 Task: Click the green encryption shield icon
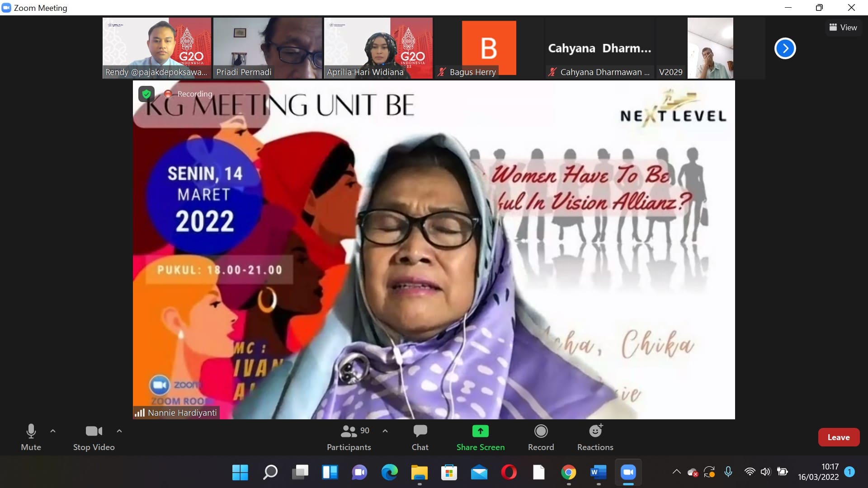[x=146, y=94]
